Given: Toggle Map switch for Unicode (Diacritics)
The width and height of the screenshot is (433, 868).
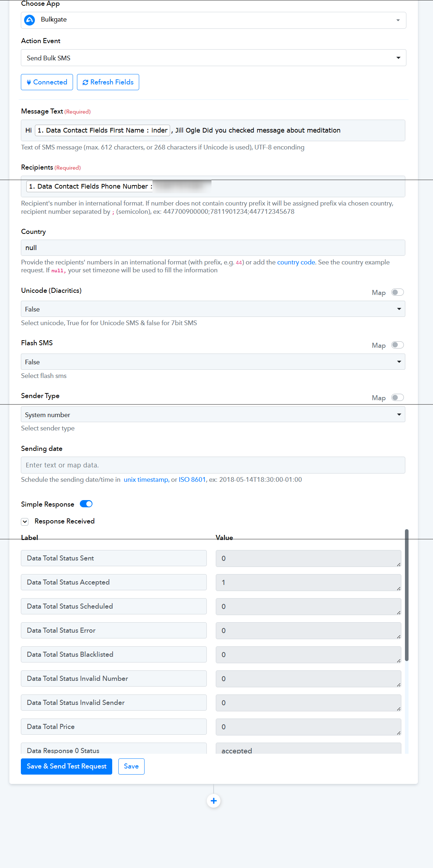Looking at the screenshot, I should pos(397,292).
